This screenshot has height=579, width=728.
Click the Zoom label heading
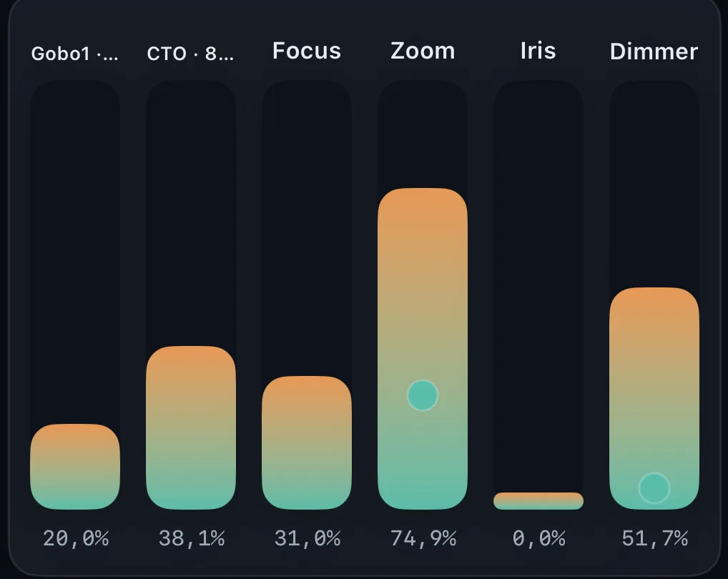[x=423, y=51]
